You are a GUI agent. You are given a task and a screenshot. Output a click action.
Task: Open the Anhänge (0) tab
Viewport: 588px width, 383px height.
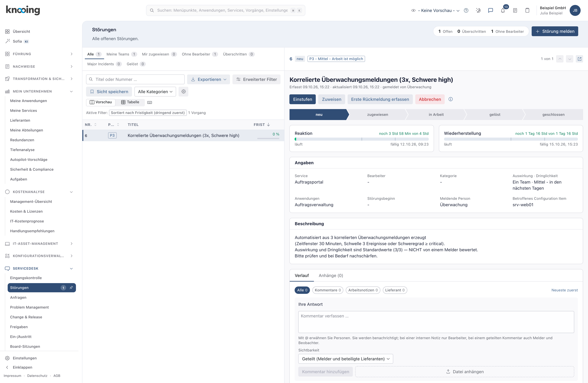(331, 275)
